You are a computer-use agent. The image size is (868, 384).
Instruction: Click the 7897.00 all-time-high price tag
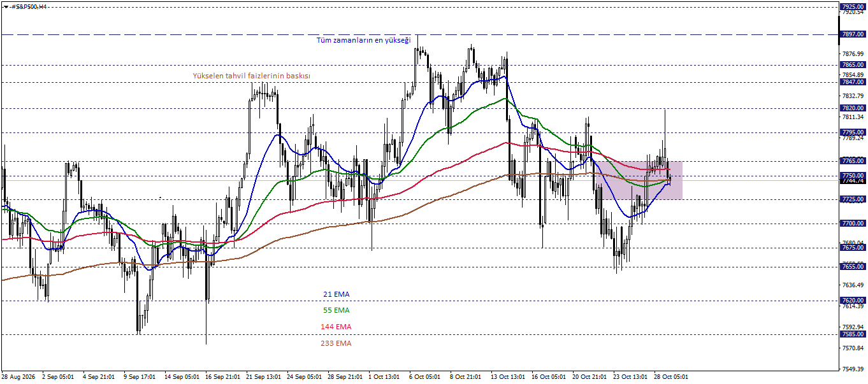tap(853, 34)
